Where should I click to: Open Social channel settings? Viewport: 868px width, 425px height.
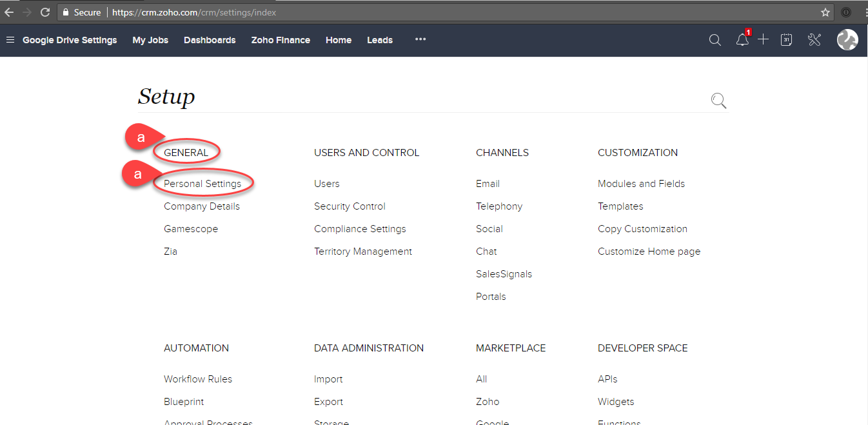(489, 229)
